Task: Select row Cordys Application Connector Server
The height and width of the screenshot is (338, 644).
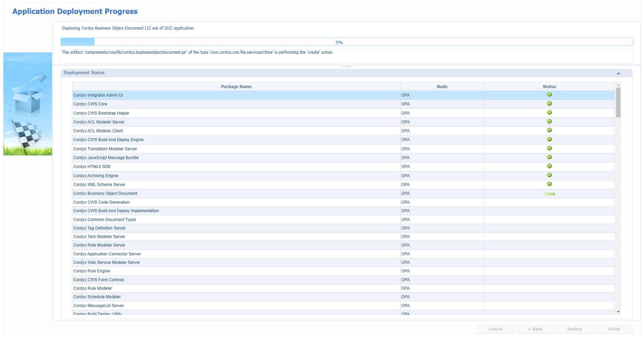Action: pyautogui.click(x=344, y=254)
